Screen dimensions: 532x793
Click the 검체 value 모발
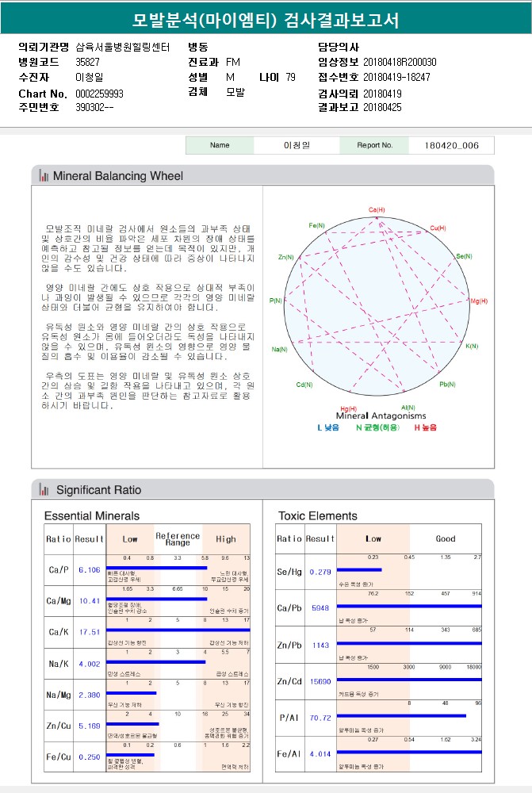235,92
